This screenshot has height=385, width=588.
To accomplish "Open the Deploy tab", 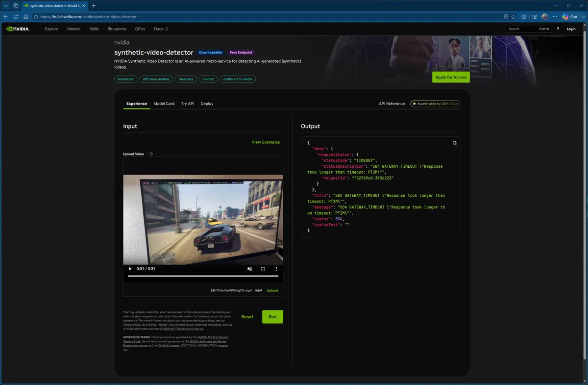I will pos(207,103).
